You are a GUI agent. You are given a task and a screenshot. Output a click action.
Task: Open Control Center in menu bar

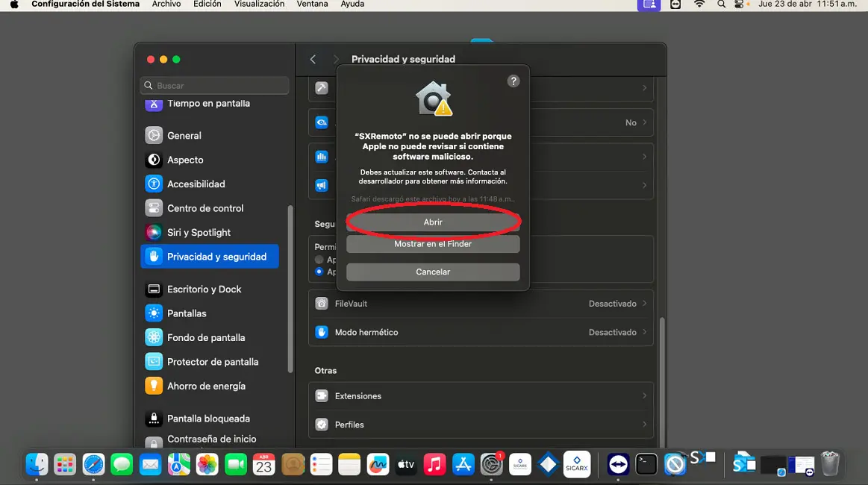click(x=739, y=4)
